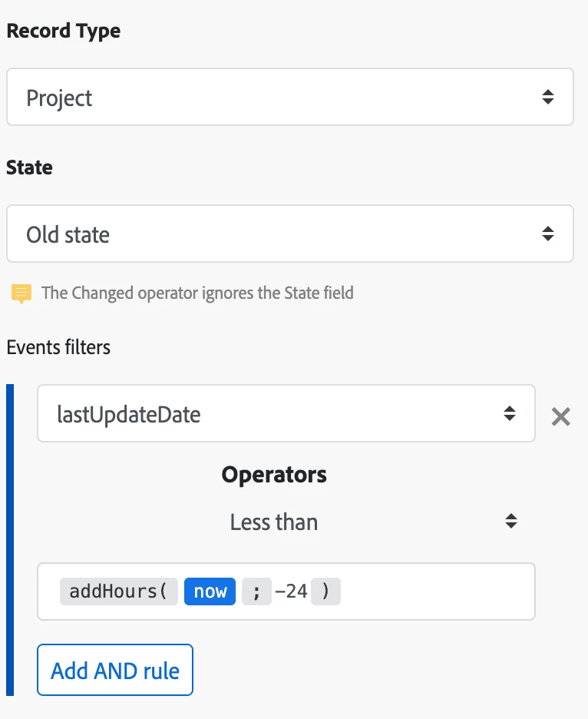Click the up-down arrows in the Old state field
Screen dimensions: 588x719
[547, 234]
